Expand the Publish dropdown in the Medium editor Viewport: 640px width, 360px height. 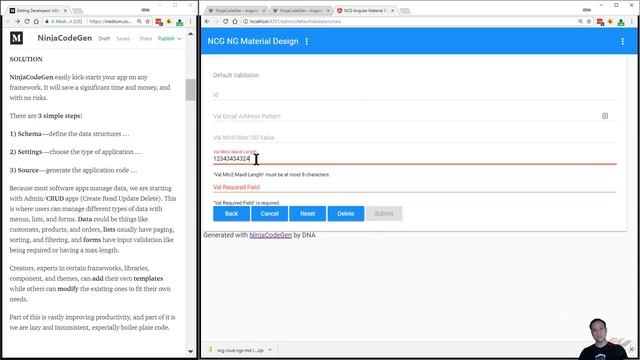click(x=169, y=38)
